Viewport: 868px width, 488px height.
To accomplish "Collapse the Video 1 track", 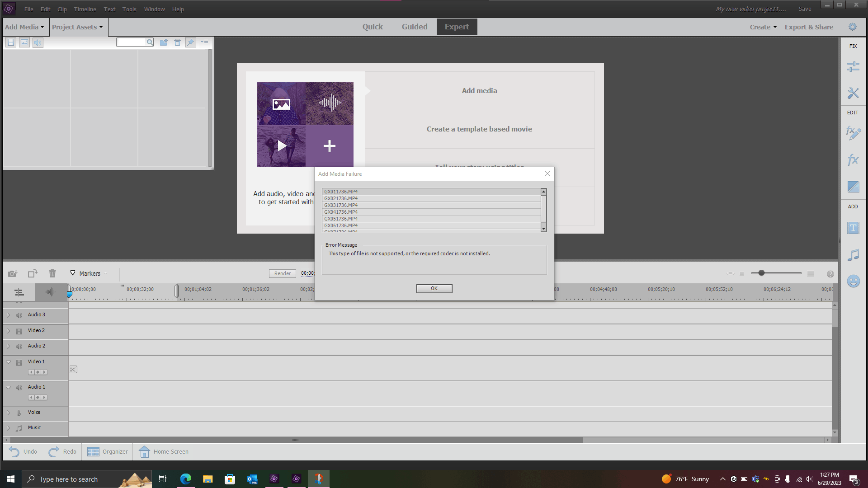I will pyautogui.click(x=8, y=362).
